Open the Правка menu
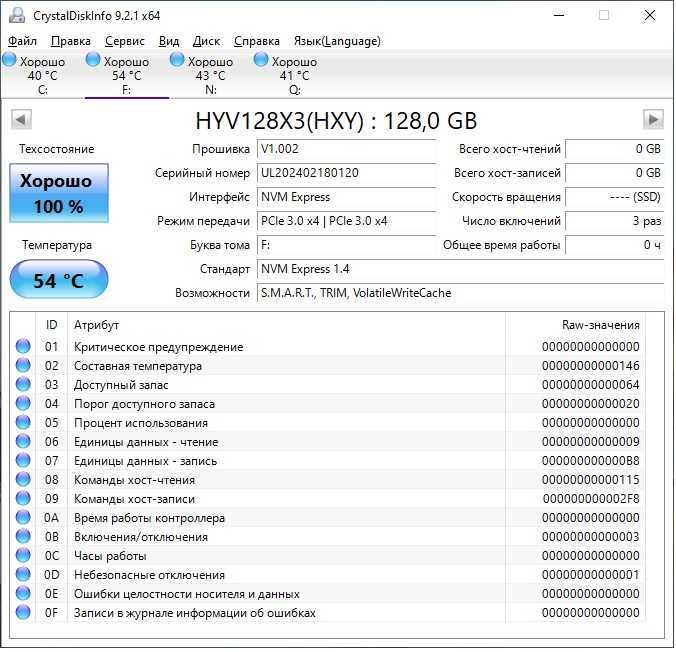 click(x=71, y=41)
